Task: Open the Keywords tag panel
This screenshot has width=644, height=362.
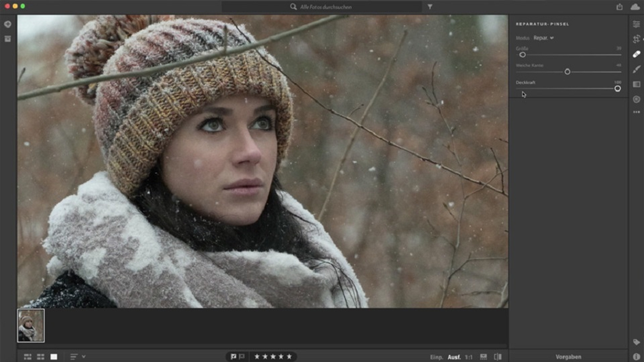Action: click(636, 342)
